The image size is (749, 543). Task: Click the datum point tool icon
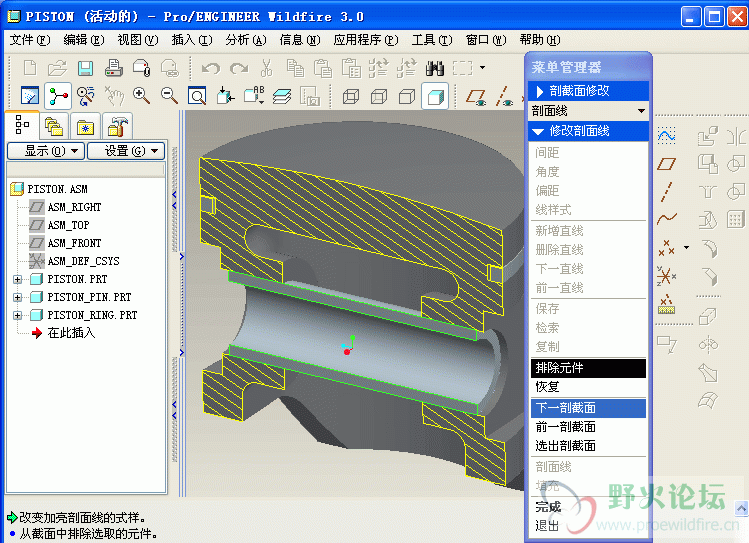pos(666,248)
